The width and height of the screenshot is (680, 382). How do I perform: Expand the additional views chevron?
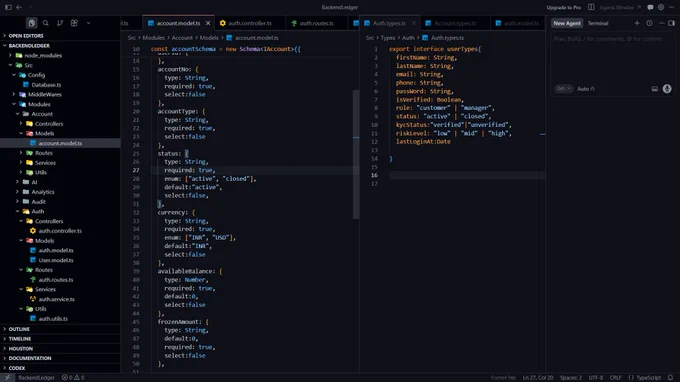tap(88, 23)
